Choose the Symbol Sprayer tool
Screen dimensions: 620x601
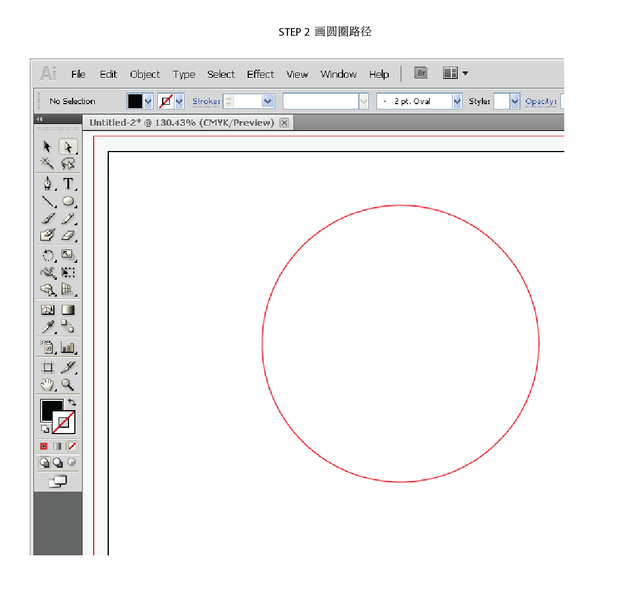[48, 347]
